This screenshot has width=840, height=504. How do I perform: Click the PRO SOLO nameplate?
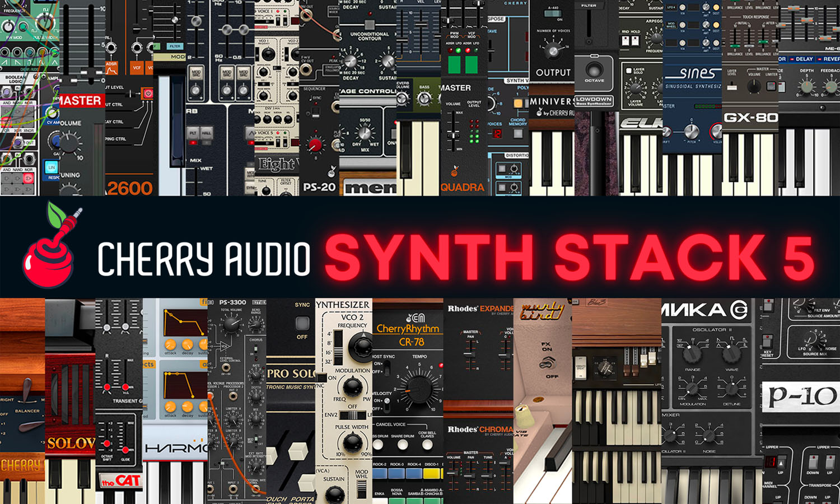[291, 373]
